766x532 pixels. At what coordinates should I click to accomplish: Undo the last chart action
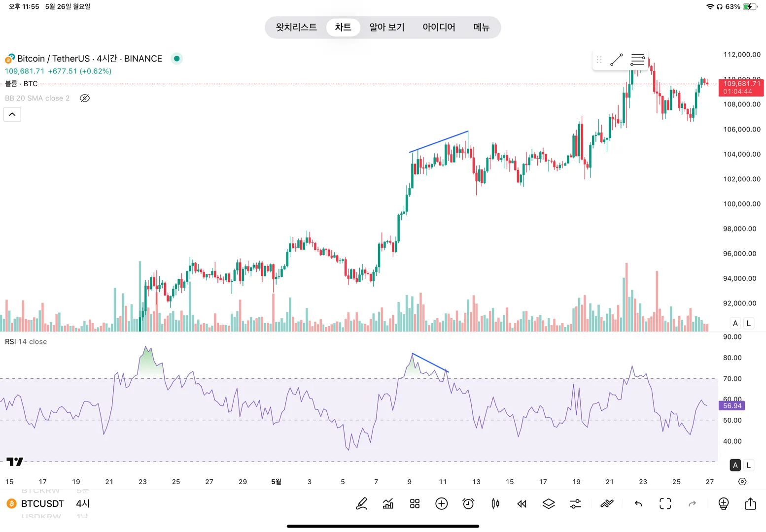coord(638,503)
